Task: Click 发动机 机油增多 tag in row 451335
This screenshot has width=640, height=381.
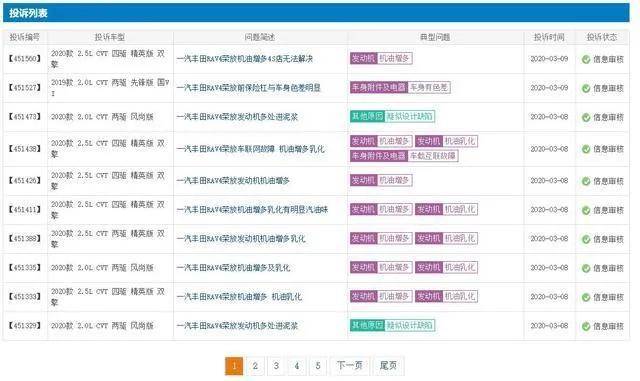Action: 381,267
